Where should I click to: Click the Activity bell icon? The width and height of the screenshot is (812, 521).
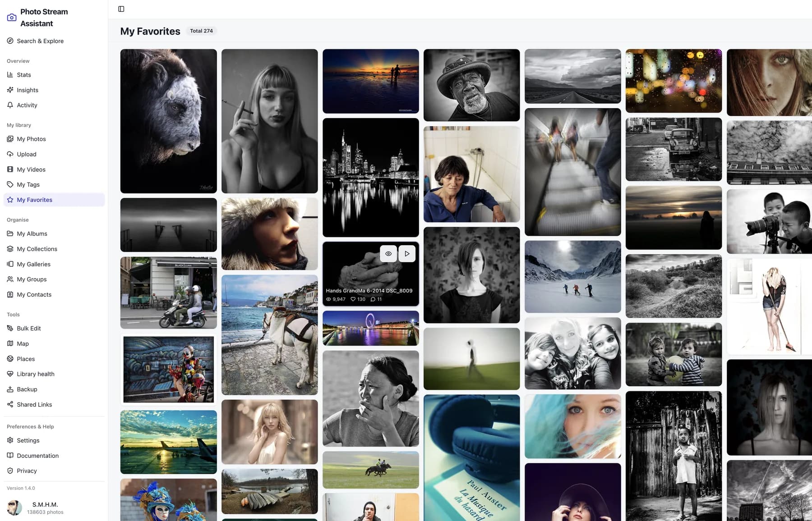pyautogui.click(x=10, y=105)
